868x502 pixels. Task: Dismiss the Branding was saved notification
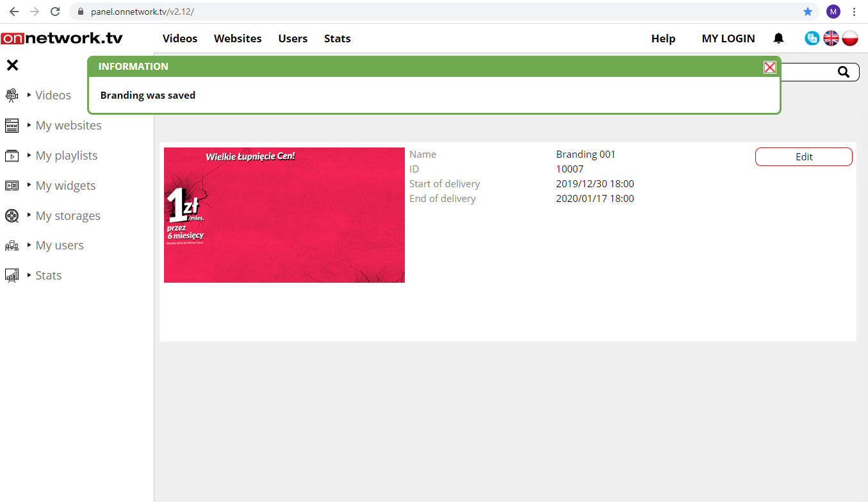(x=769, y=67)
